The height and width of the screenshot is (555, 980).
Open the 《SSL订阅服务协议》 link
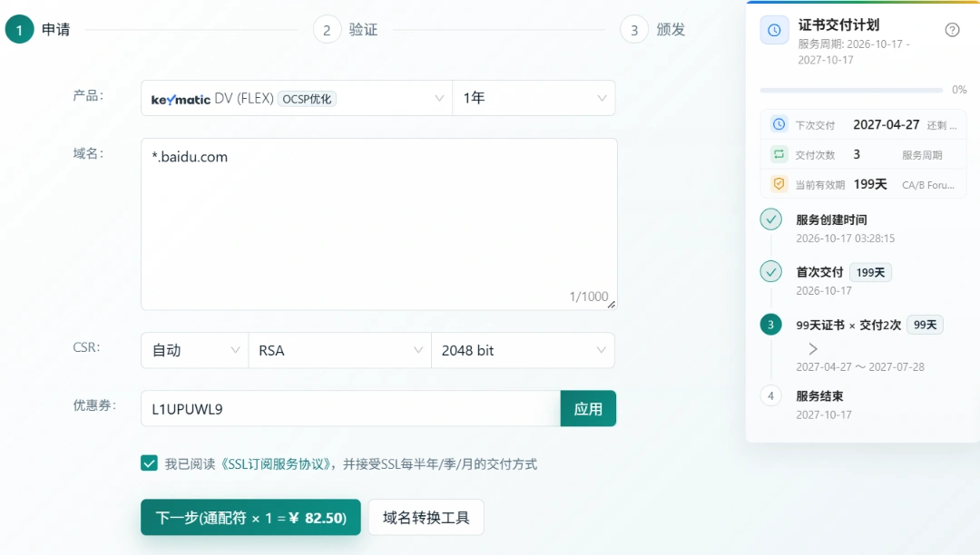275,463
